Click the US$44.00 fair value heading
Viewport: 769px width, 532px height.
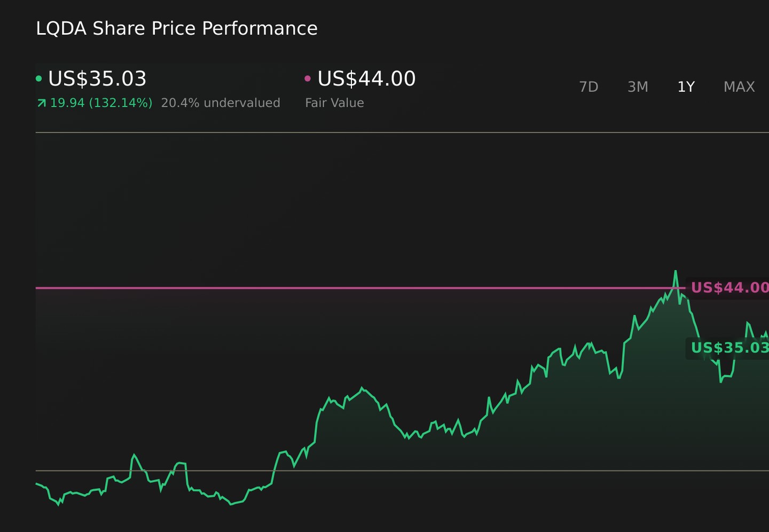[x=366, y=79]
